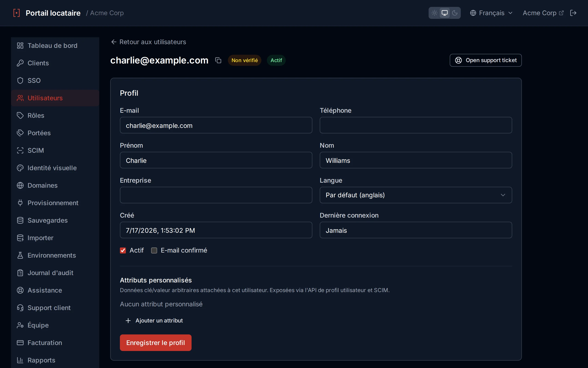
Task: Click Sauvegardes database icon
Action: pyautogui.click(x=20, y=220)
